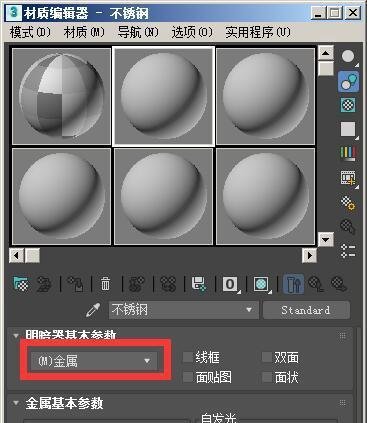Enable the 面状 checkbox

click(x=267, y=377)
